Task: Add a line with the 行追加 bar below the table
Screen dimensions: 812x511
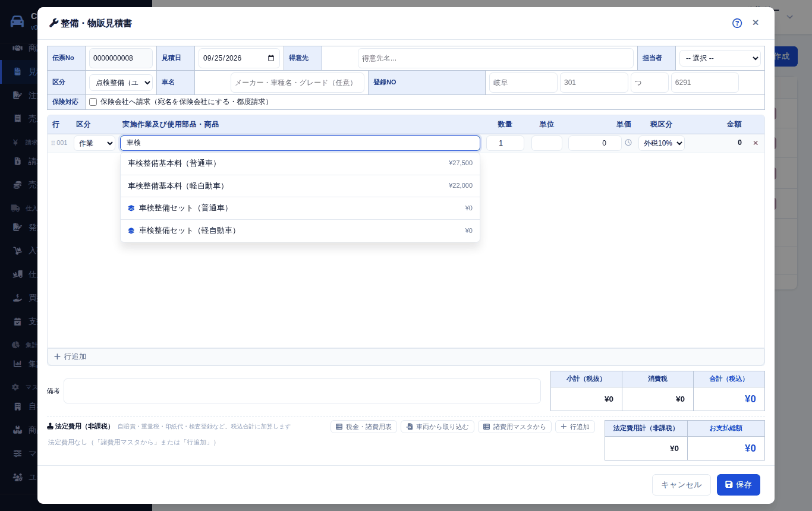Action: point(406,357)
